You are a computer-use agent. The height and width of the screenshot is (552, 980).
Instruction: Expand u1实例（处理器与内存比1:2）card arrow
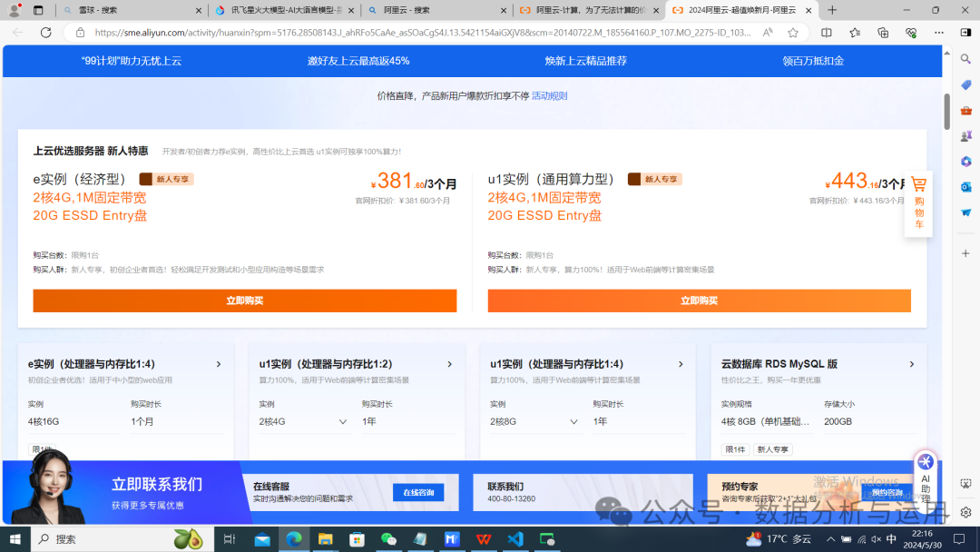point(449,364)
